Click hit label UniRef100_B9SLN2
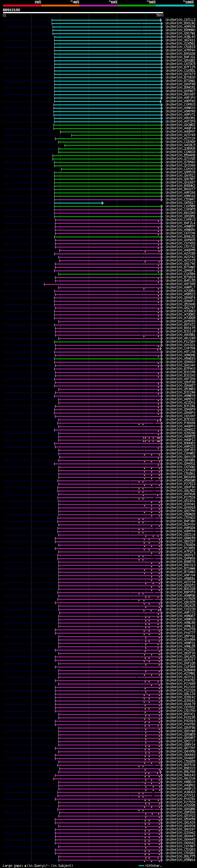Viewport: 197px width, 868px height. (x=180, y=24)
